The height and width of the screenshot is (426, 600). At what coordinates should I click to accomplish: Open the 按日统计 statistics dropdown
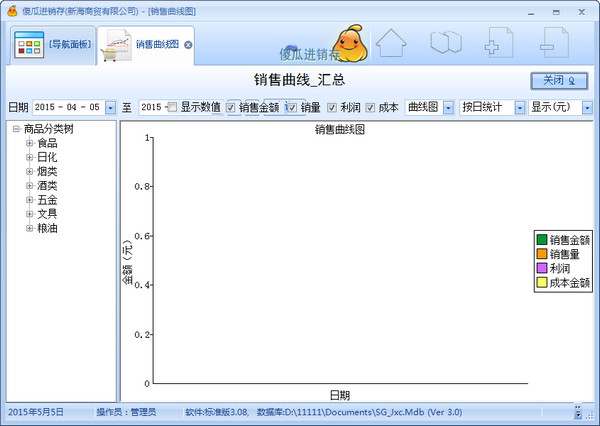(x=517, y=107)
